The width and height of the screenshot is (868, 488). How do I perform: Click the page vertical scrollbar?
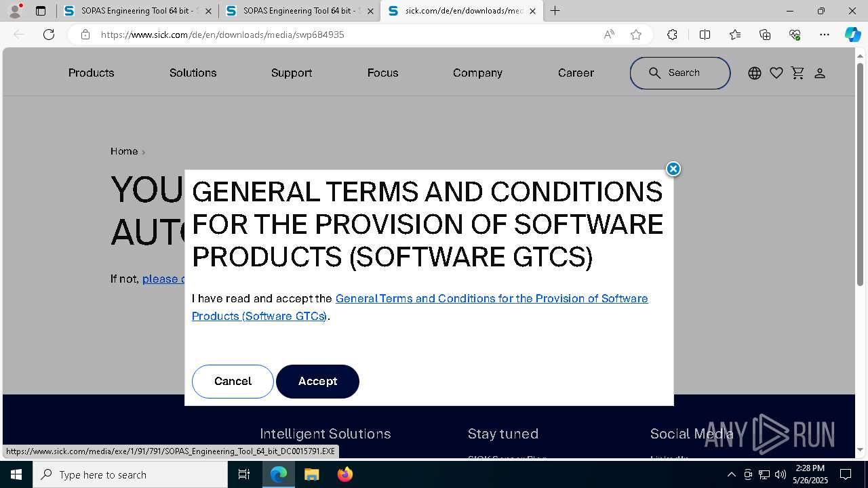[861, 174]
